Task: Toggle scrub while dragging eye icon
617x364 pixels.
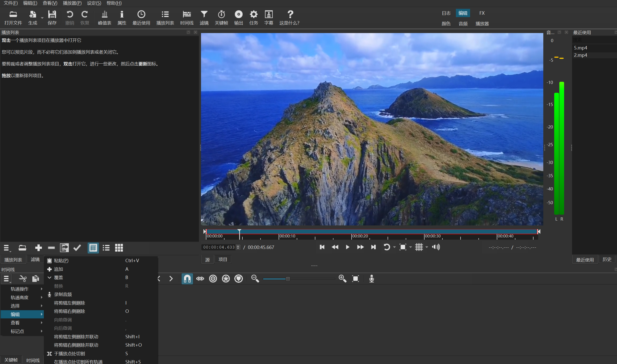Action: (200, 279)
